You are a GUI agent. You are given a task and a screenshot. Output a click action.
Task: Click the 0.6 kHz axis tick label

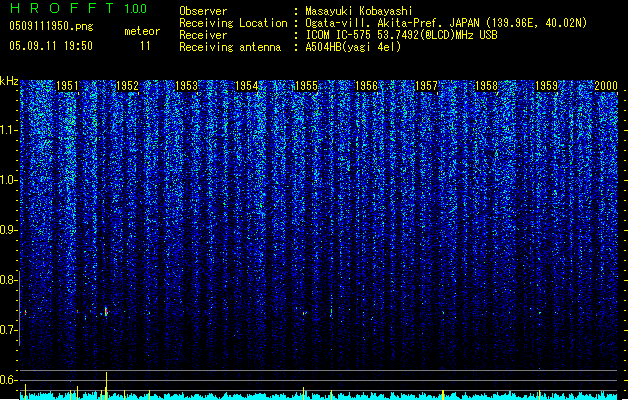tap(9, 380)
